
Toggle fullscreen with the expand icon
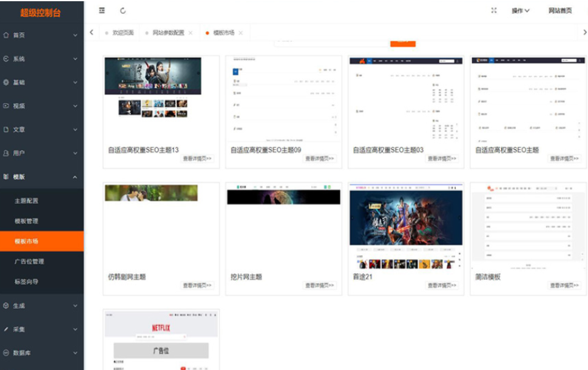[x=495, y=10]
